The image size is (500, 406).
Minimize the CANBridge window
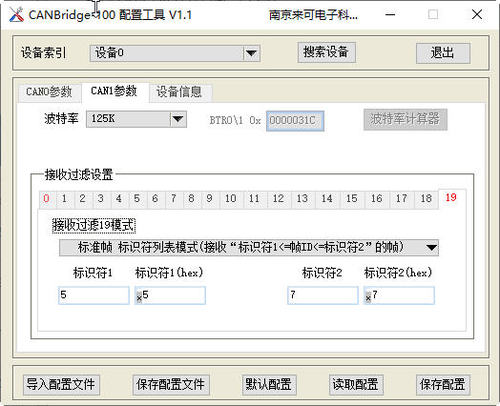[x=390, y=15]
